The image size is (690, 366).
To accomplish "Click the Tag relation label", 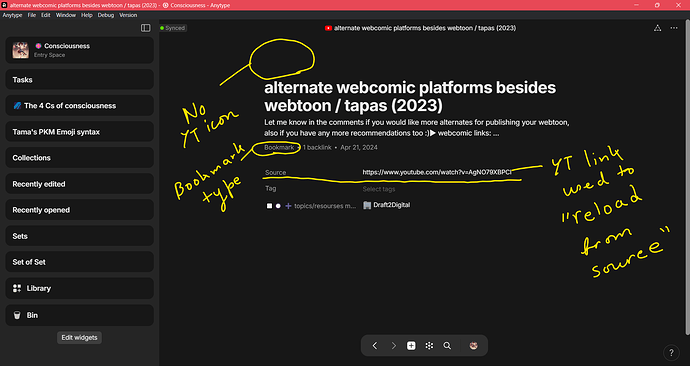I will tap(271, 188).
